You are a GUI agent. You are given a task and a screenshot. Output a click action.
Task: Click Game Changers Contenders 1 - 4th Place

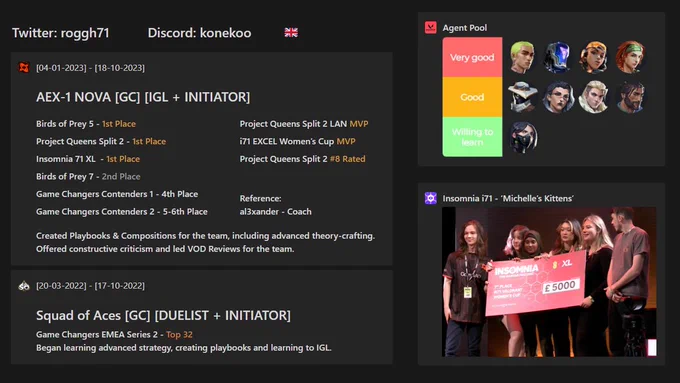[117, 194]
